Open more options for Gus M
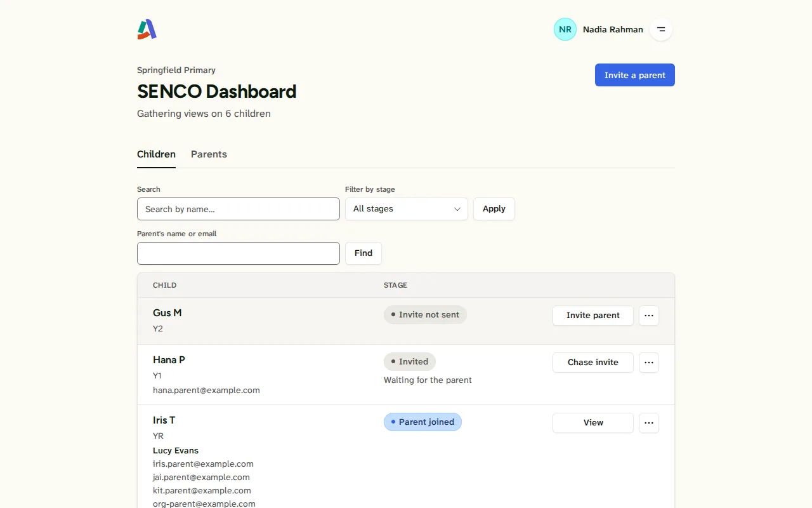812x508 pixels. point(649,316)
